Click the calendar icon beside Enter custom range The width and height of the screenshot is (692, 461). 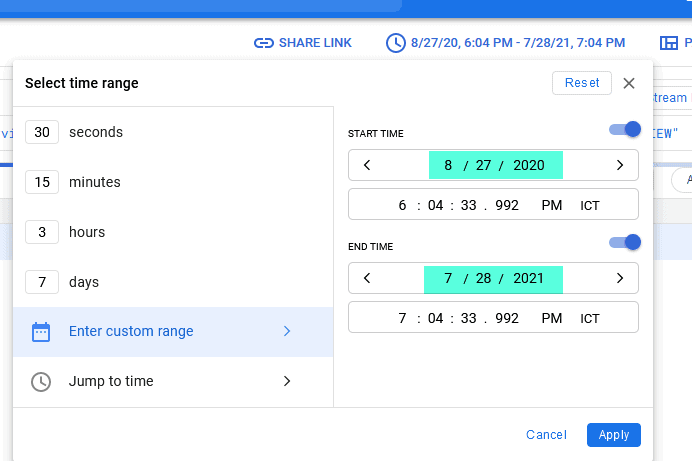tap(41, 332)
